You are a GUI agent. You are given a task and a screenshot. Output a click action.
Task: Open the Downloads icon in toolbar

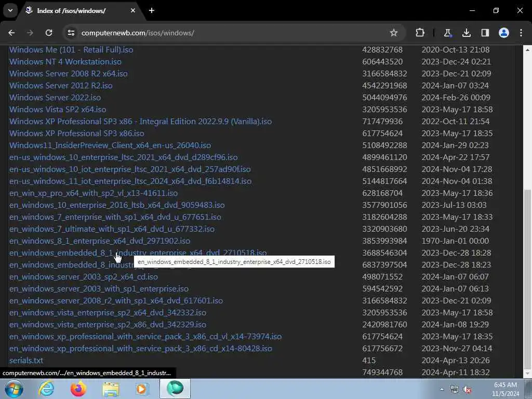[467, 33]
